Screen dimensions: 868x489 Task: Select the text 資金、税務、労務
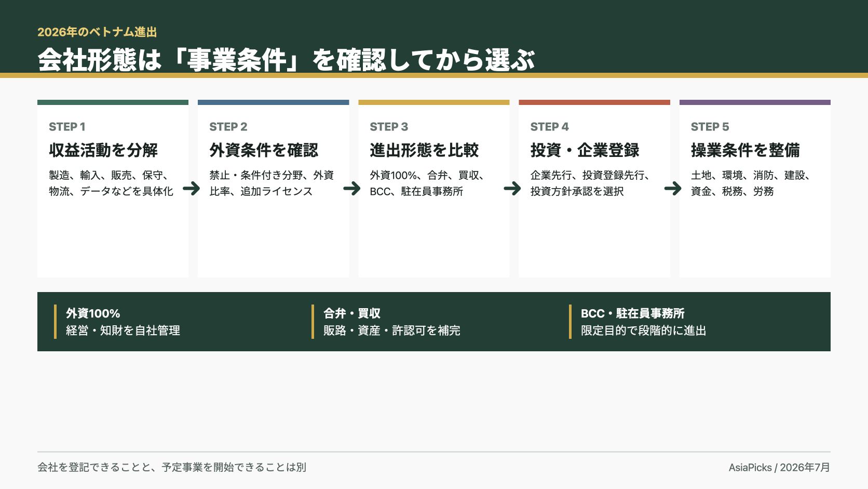[x=732, y=191]
